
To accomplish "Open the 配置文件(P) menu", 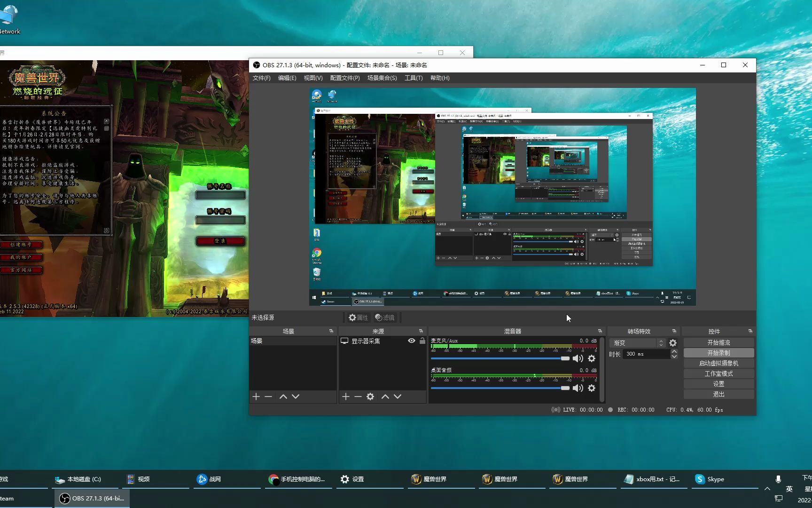I will click(x=345, y=78).
